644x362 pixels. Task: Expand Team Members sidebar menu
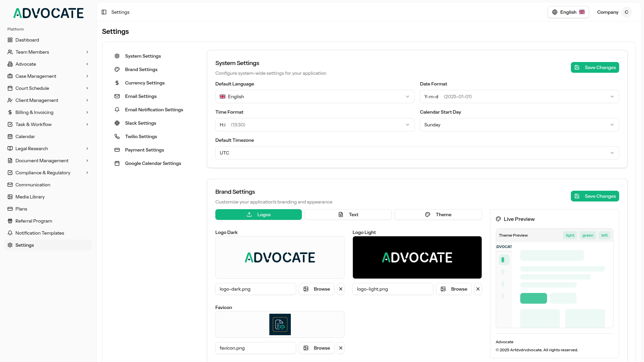pos(48,52)
